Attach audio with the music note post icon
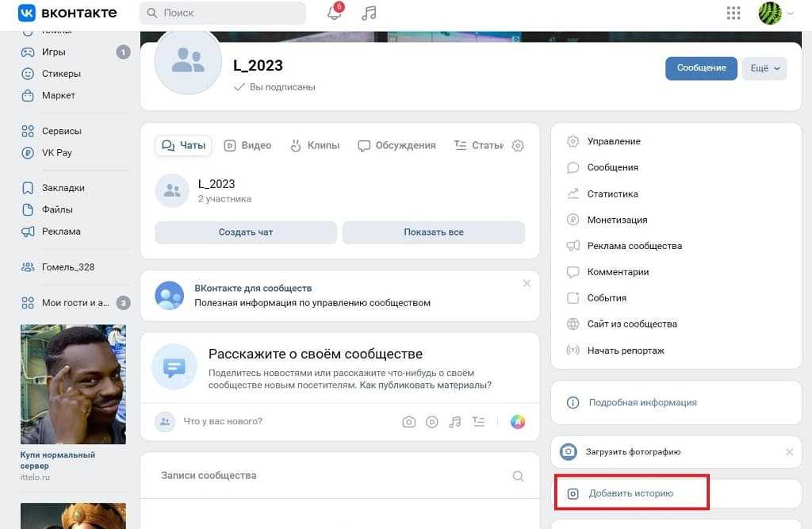The image size is (812, 529). pos(455,422)
